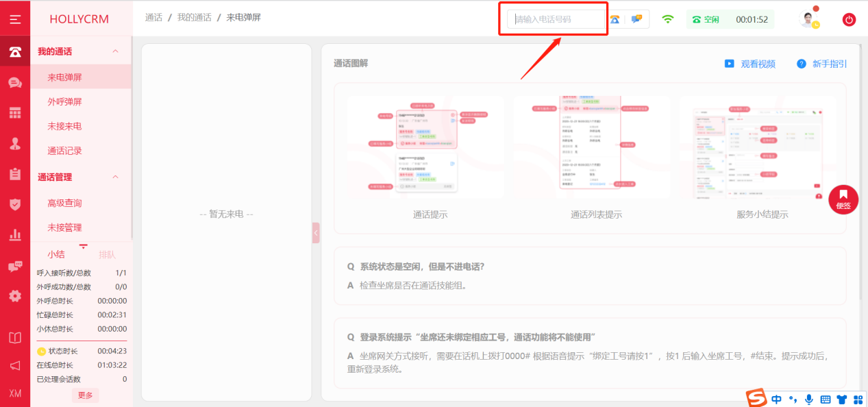Click the 我的通话 breadcrumb link

[x=195, y=17]
